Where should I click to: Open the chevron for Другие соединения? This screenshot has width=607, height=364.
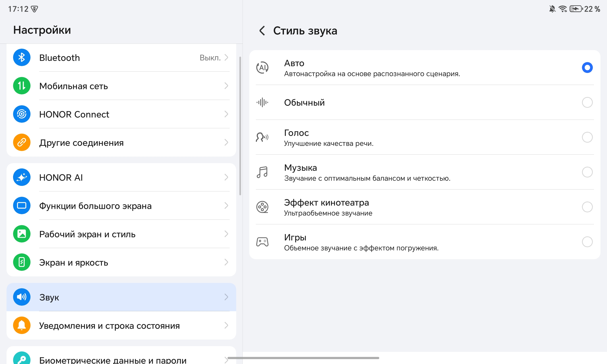pos(226,142)
